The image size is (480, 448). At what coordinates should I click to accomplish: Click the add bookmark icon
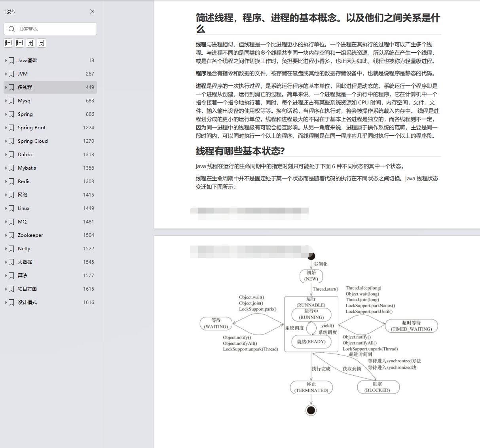[x=30, y=43]
